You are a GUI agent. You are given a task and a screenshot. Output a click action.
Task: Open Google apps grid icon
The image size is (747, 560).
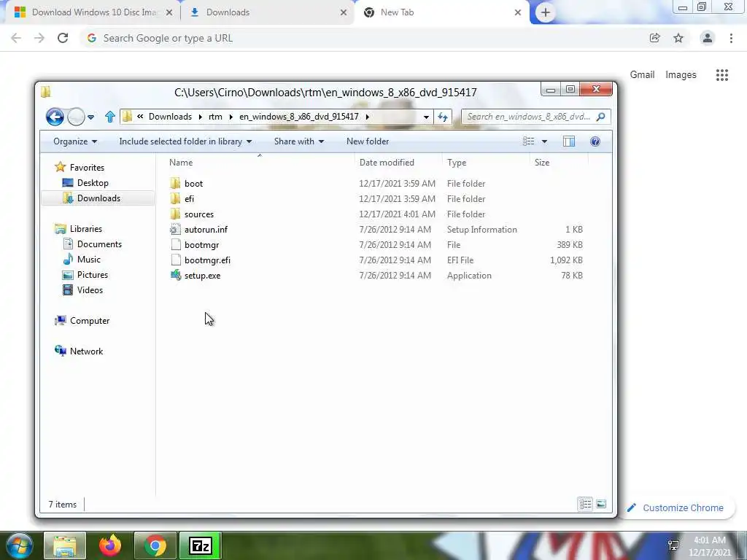722,75
